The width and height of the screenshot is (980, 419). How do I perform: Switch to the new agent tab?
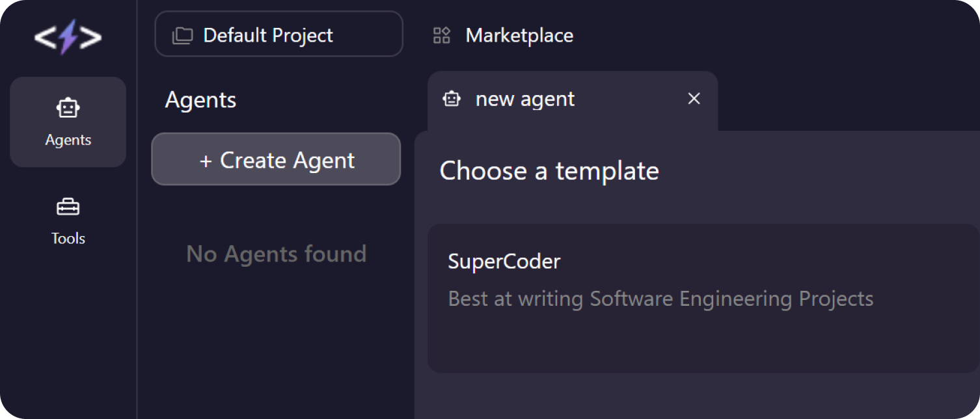524,100
